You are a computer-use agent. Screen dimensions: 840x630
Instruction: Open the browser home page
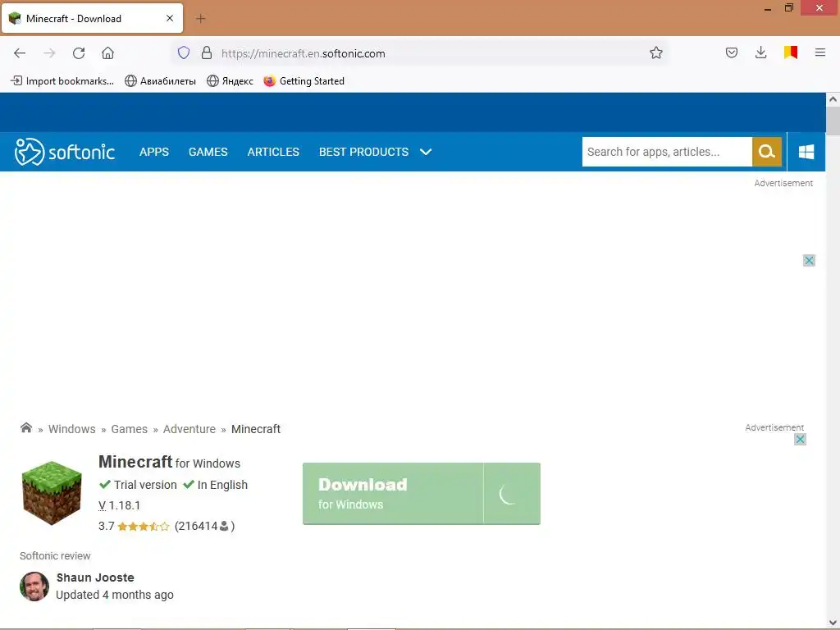coord(107,53)
